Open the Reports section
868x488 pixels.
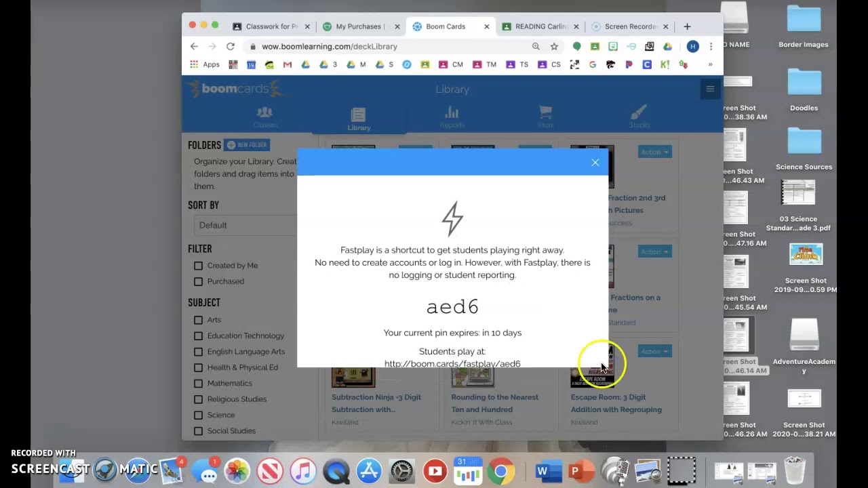click(x=452, y=117)
